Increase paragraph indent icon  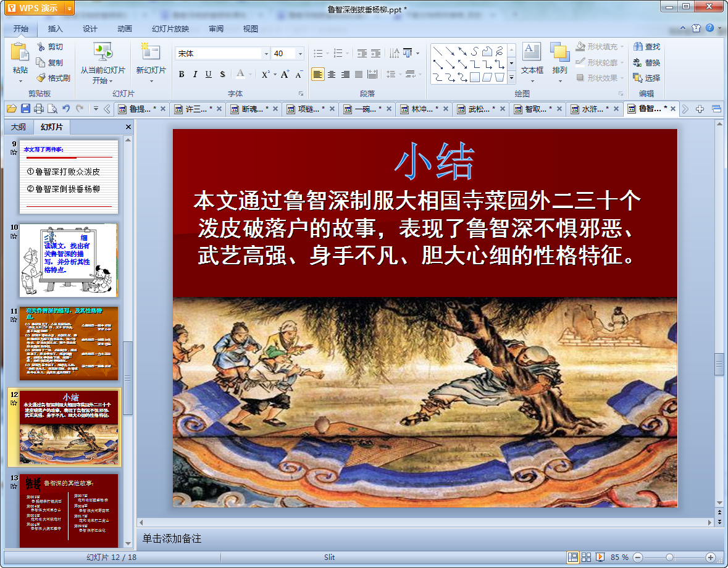375,53
